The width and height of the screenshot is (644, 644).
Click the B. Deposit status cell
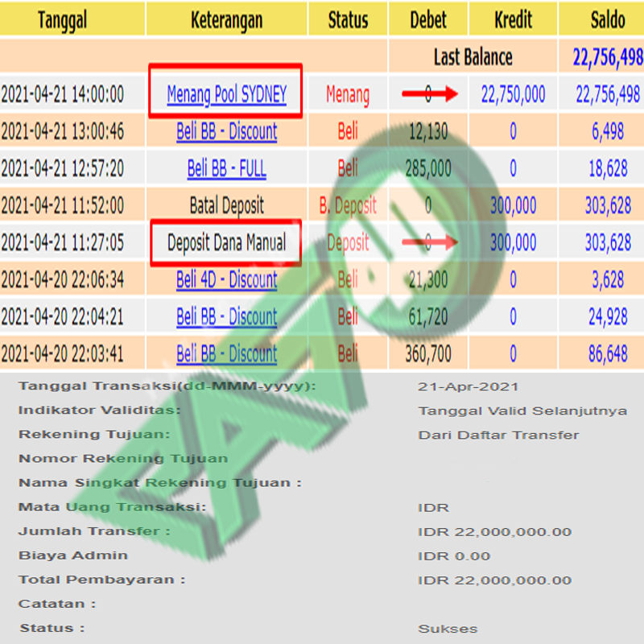tap(348, 205)
